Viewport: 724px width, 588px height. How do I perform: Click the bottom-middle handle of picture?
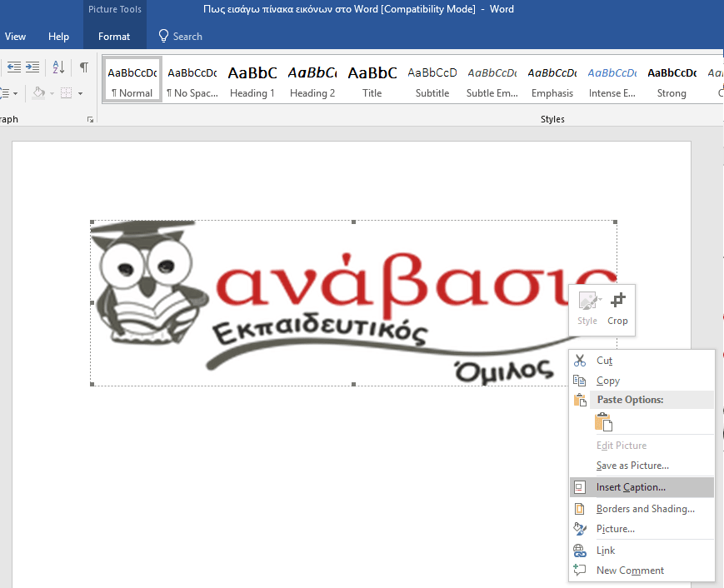[x=354, y=384]
